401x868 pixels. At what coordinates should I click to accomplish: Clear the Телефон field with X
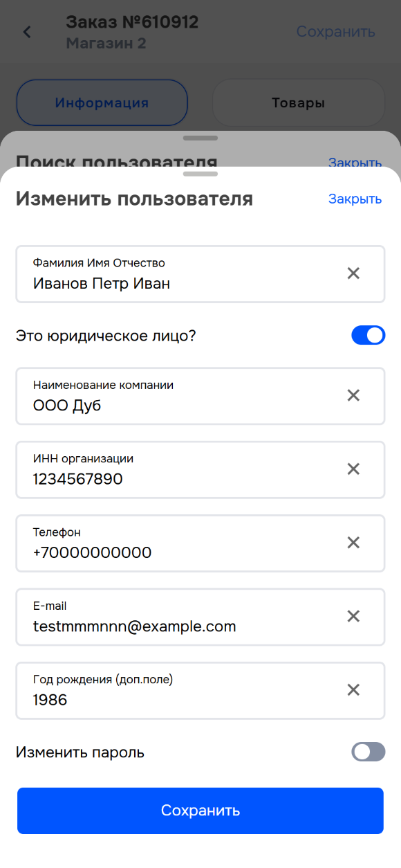tap(353, 543)
